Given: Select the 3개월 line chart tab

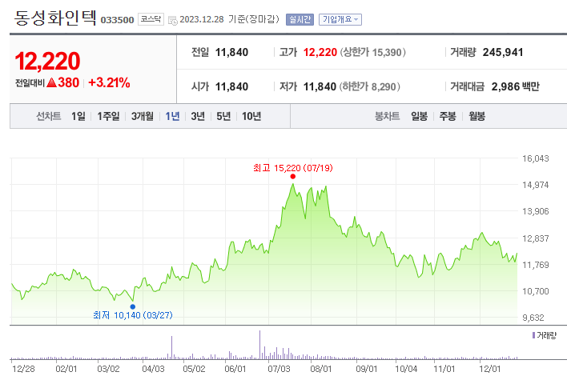Looking at the screenshot, I should (x=142, y=116).
